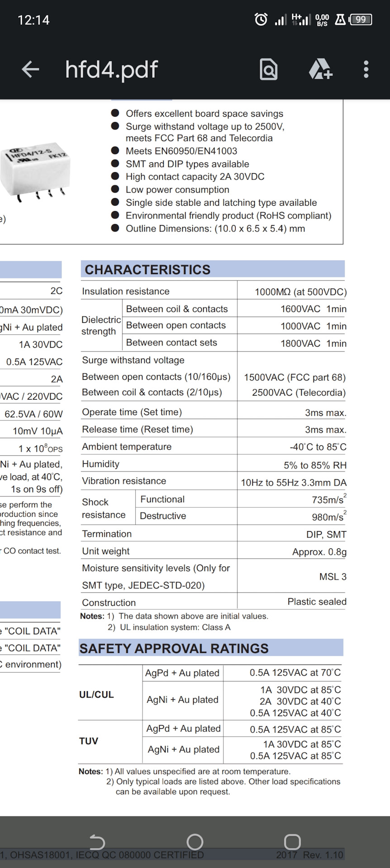Screen dimensions: 390x868
Task: Tap the back arrow in header
Action: 31,70
